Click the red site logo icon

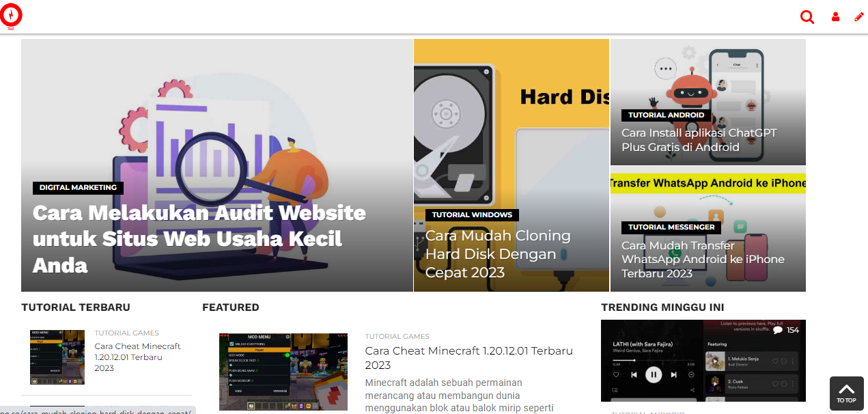point(11,16)
